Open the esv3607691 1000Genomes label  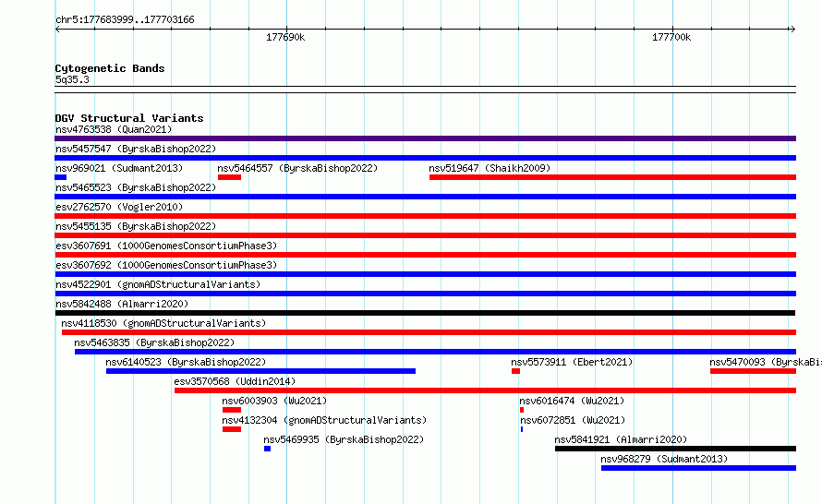pos(166,246)
